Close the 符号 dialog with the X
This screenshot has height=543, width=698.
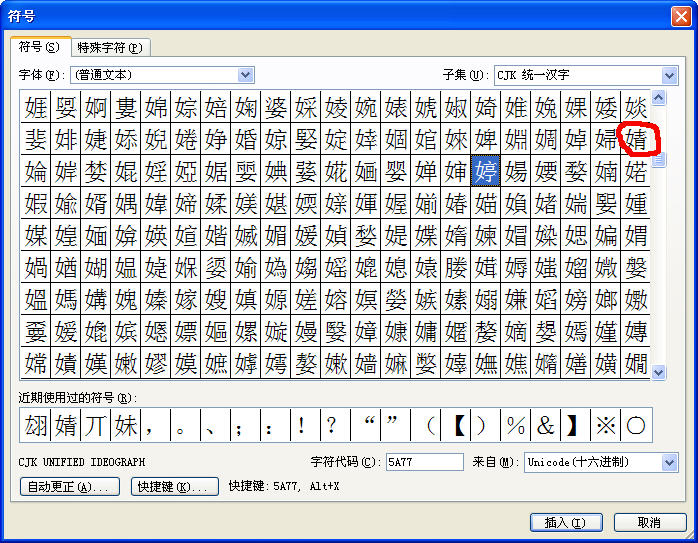681,16
